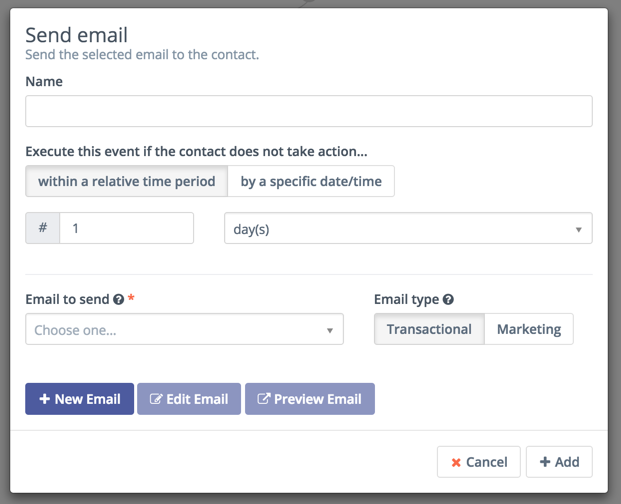Image resolution: width=621 pixels, height=504 pixels.
Task: Switch to 'by a specific date/time'
Action: pyautogui.click(x=311, y=182)
